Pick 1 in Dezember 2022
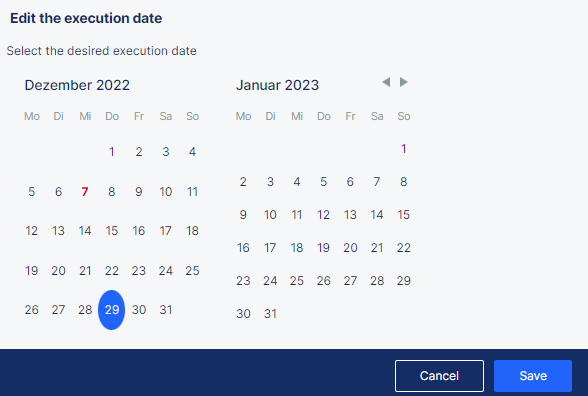The image size is (588, 396). point(112,152)
